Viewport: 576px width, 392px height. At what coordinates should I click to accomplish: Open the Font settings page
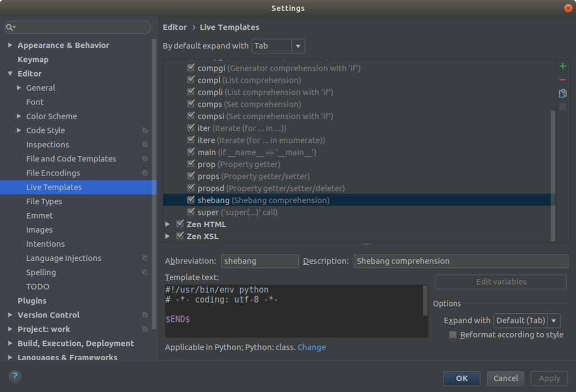click(x=35, y=102)
